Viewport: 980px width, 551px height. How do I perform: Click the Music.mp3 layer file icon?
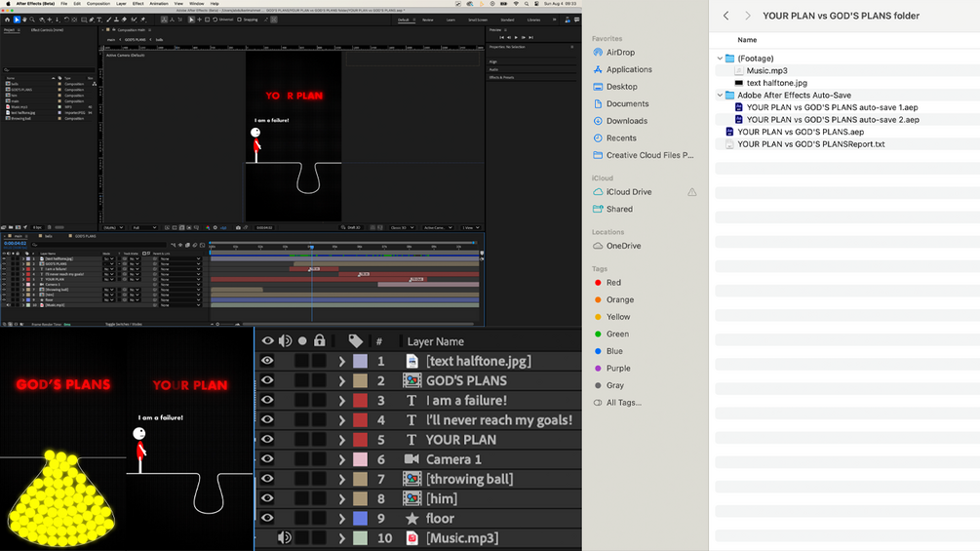coord(412,538)
